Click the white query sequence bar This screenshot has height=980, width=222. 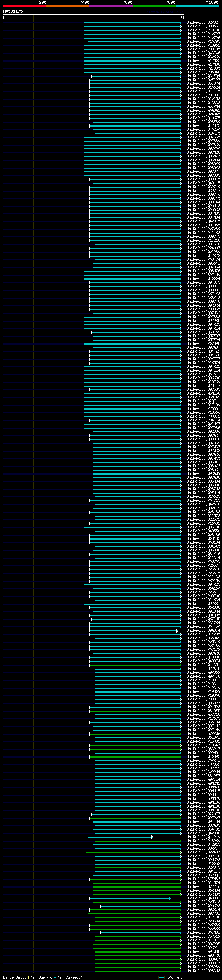pyautogui.click(x=93, y=14)
